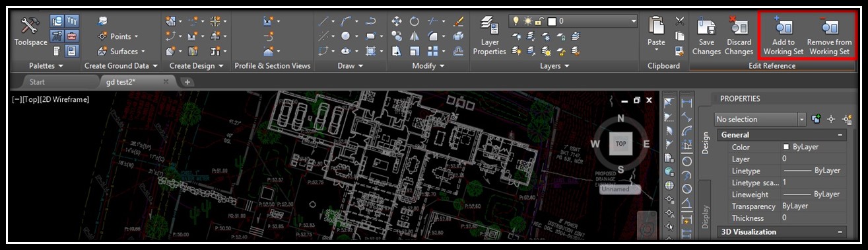
Task: Click the Linetype scale value field
Action: [x=814, y=183]
